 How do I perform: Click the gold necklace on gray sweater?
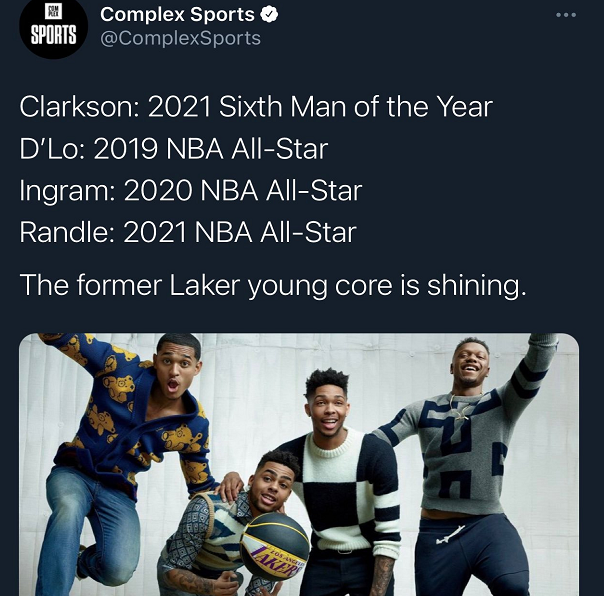pos(461,407)
